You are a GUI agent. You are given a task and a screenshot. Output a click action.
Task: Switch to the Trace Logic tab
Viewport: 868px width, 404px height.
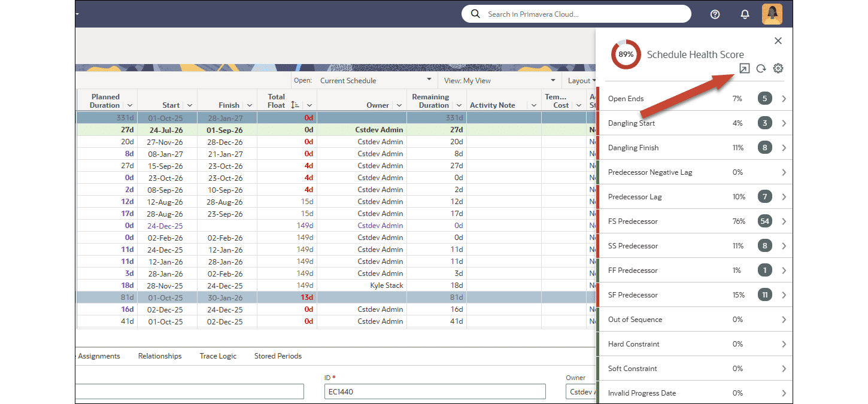tap(218, 356)
